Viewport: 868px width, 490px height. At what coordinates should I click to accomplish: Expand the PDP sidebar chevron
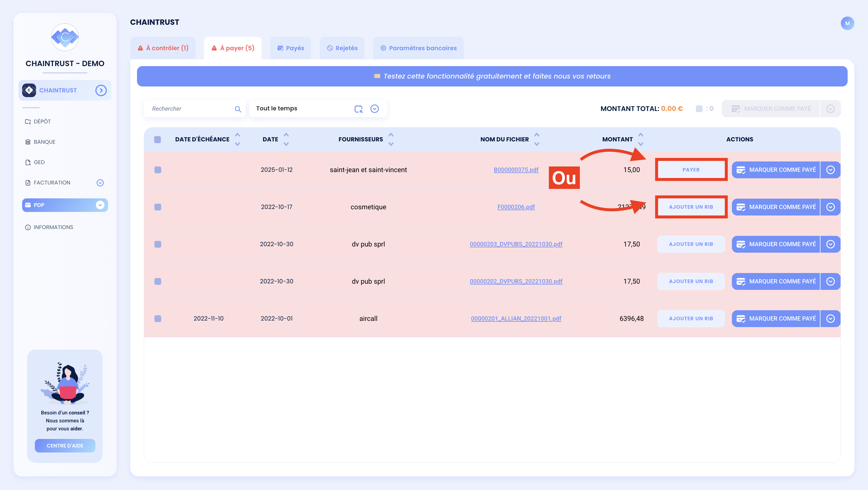pyautogui.click(x=100, y=205)
